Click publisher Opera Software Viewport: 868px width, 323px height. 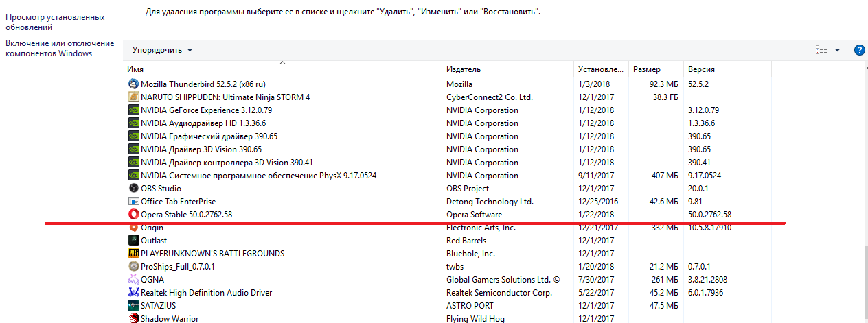pos(474,214)
